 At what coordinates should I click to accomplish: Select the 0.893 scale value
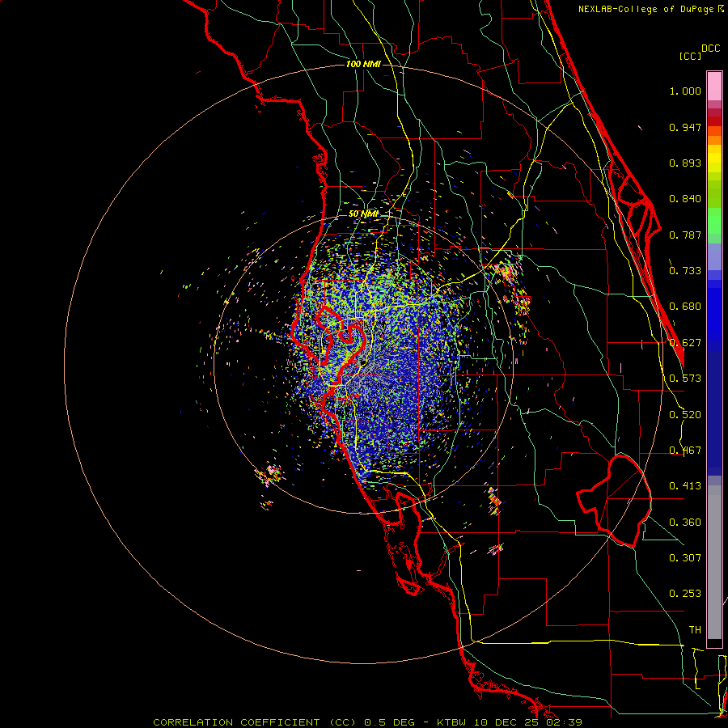[x=685, y=163]
